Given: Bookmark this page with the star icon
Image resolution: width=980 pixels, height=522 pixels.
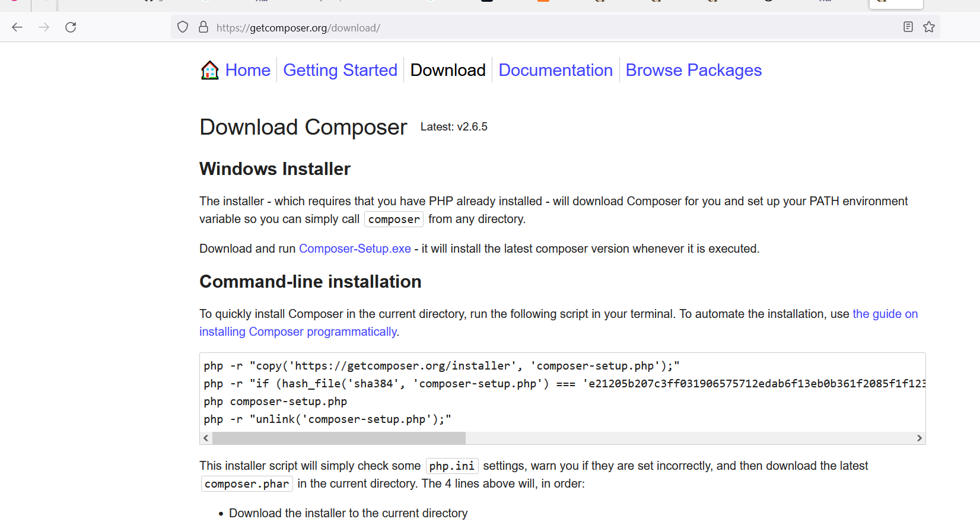Looking at the screenshot, I should coord(929,27).
